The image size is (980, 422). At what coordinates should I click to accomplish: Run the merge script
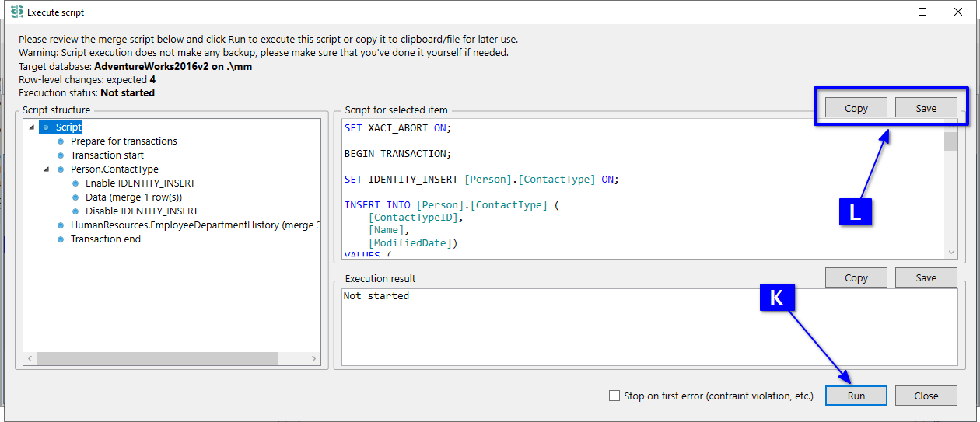click(856, 396)
